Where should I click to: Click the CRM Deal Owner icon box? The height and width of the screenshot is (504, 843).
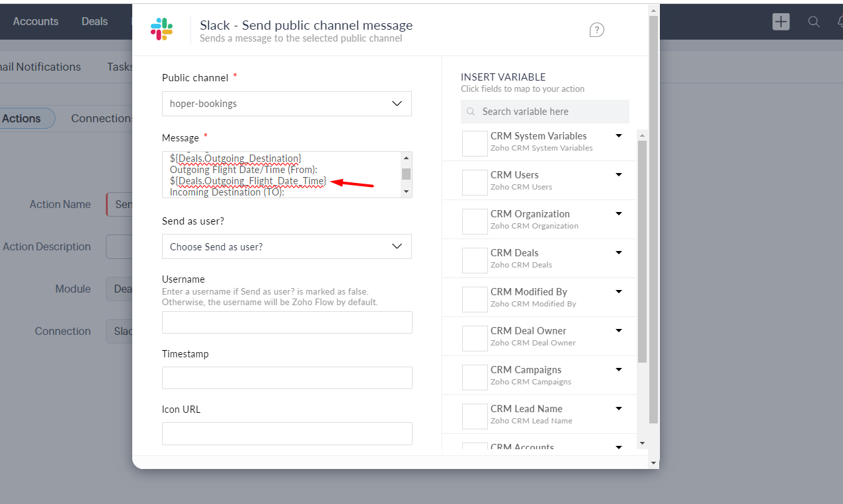[x=475, y=338]
